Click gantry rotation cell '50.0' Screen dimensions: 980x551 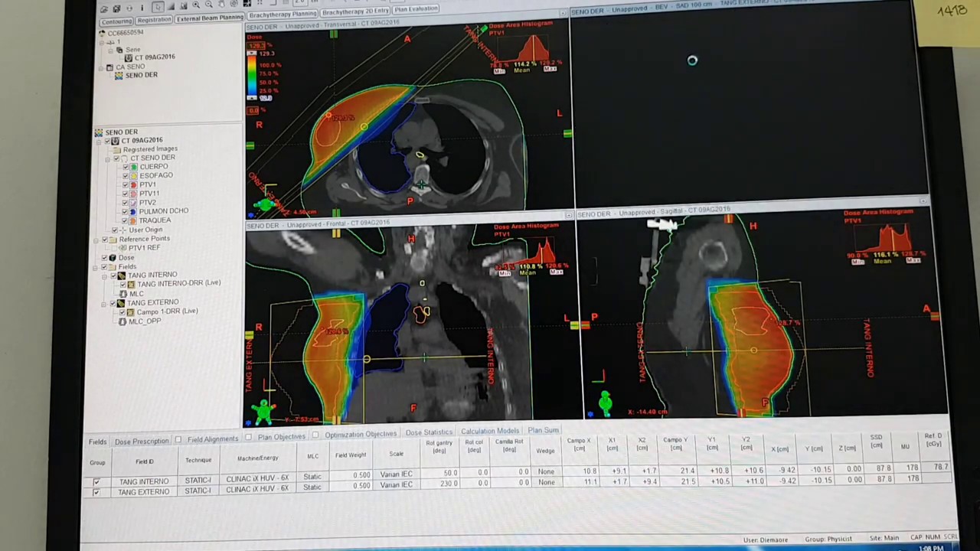tap(440, 472)
